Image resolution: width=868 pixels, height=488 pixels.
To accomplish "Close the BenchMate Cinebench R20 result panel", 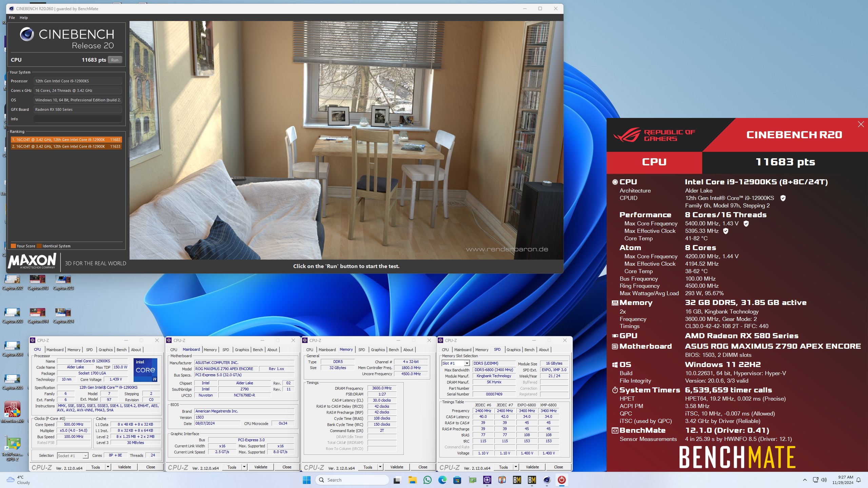I will click(x=861, y=124).
